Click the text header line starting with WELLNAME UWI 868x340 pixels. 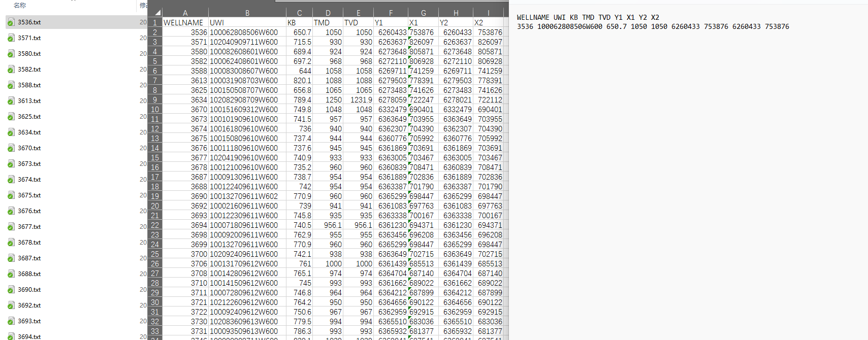588,17
